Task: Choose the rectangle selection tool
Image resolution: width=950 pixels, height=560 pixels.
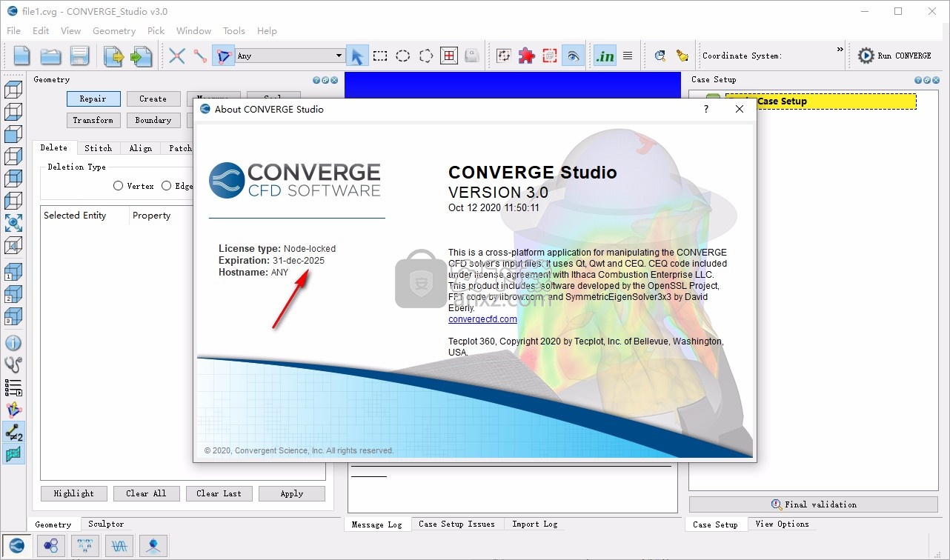Action: pos(380,56)
